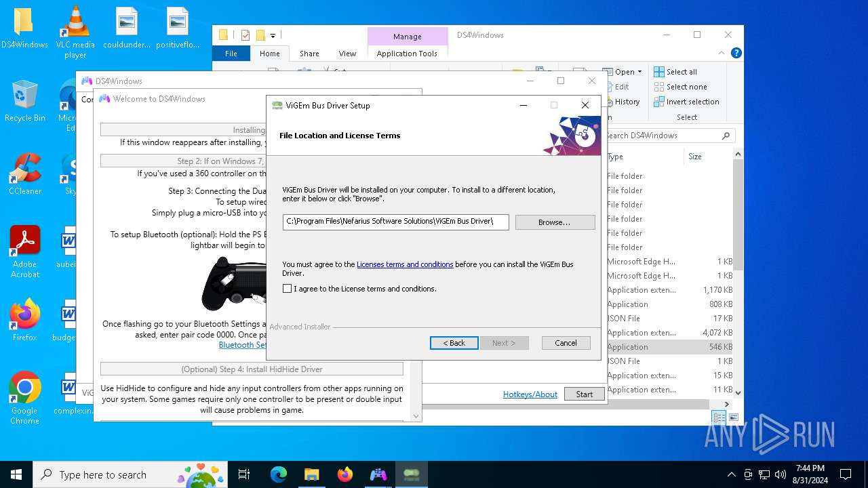This screenshot has height=488, width=868.
Task: Expand Quick Access Toolbar customize arrow
Action: click(x=273, y=35)
